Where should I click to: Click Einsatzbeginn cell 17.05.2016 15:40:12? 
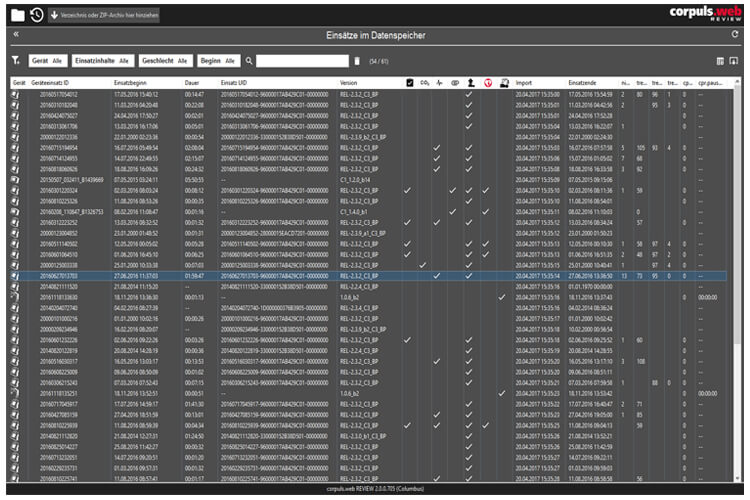136,94
